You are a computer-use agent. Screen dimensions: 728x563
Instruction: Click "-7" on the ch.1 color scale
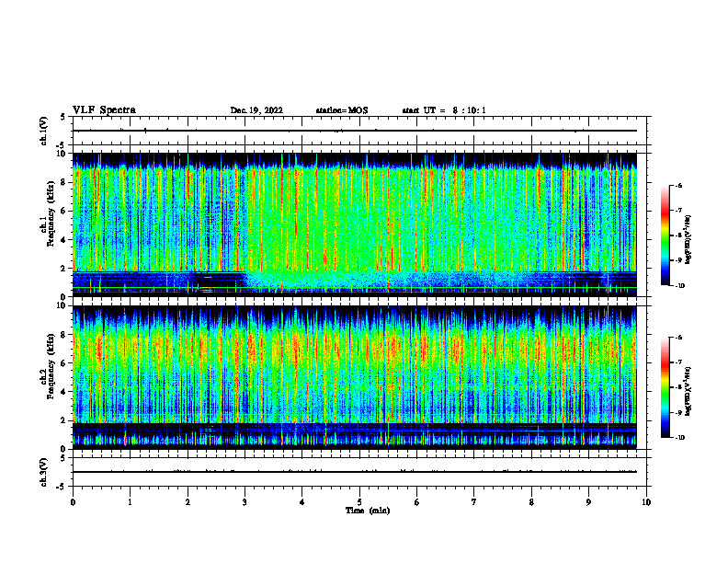tap(678, 211)
